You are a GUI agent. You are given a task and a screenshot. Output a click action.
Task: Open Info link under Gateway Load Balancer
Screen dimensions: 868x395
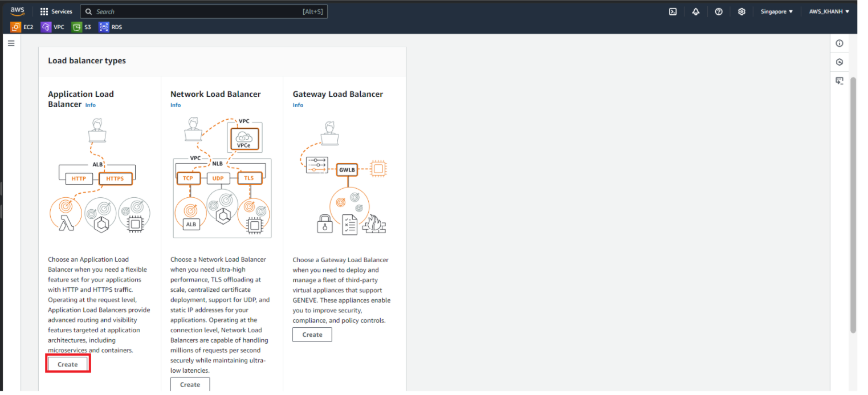click(x=298, y=105)
